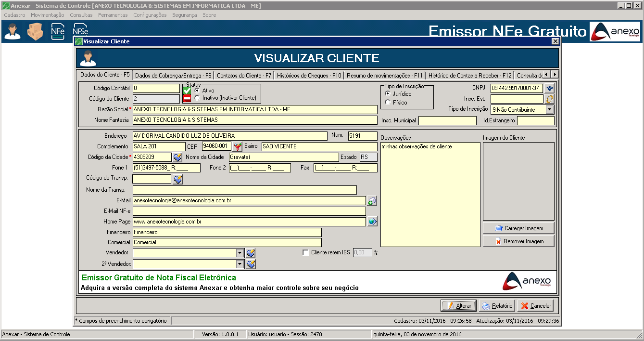Select Jurídico registration type
The width and height of the screenshot is (644, 341).
tap(388, 93)
